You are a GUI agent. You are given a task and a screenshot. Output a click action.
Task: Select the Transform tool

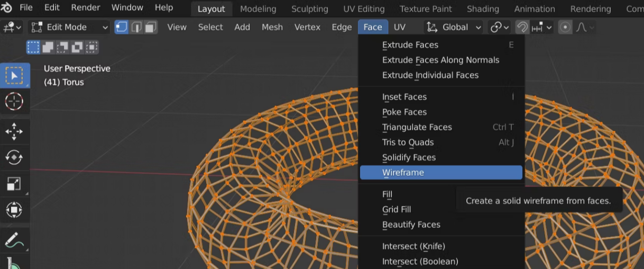[x=14, y=209]
